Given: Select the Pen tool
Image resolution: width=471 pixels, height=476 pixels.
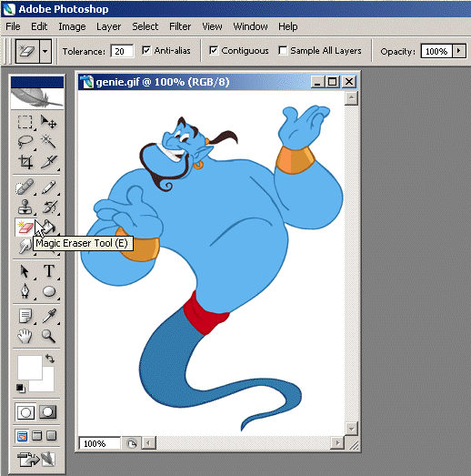Looking at the screenshot, I should pyautogui.click(x=25, y=291).
